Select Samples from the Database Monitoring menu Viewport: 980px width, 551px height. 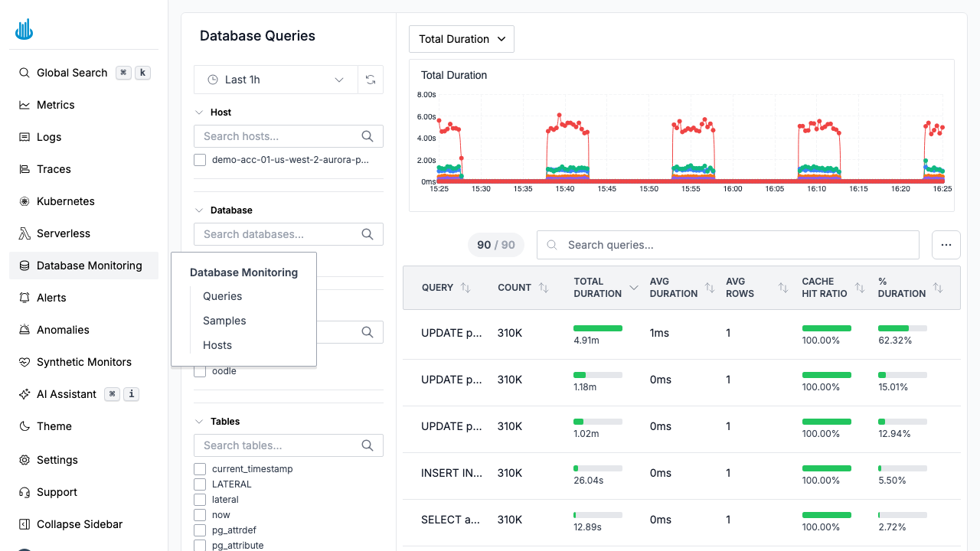(x=224, y=321)
